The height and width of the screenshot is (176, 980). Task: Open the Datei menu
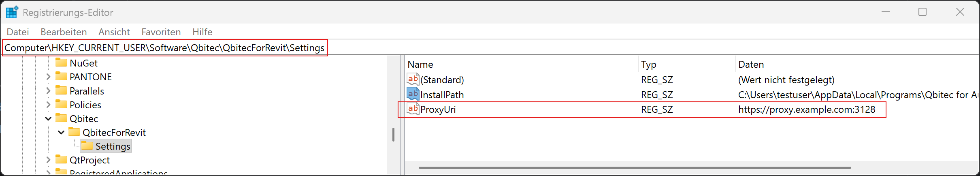pyautogui.click(x=18, y=32)
